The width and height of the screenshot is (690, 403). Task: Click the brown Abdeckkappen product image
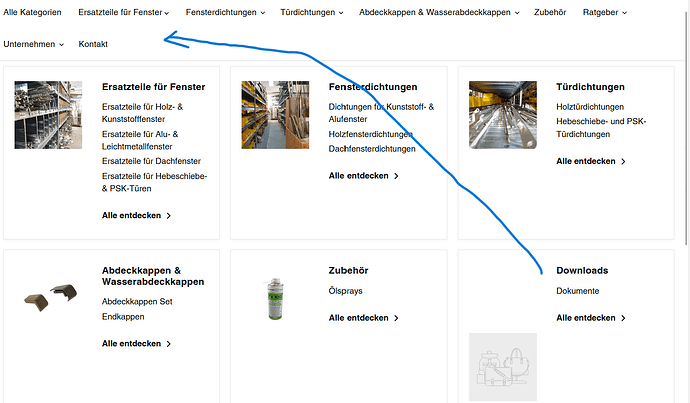(x=50, y=297)
